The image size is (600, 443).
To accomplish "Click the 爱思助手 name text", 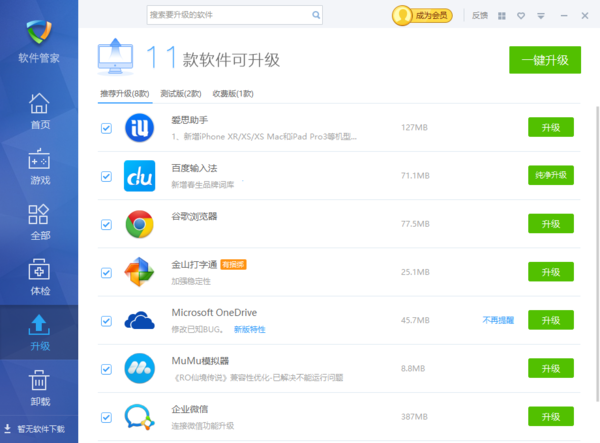I will pos(190,120).
